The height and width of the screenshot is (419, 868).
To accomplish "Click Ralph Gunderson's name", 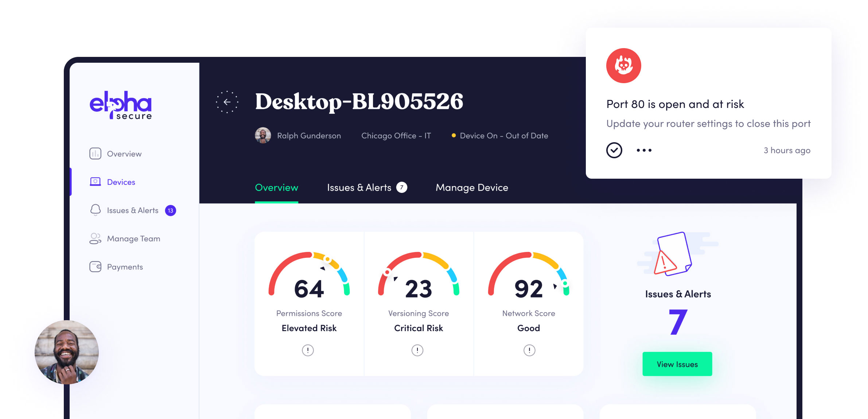I will tap(309, 135).
